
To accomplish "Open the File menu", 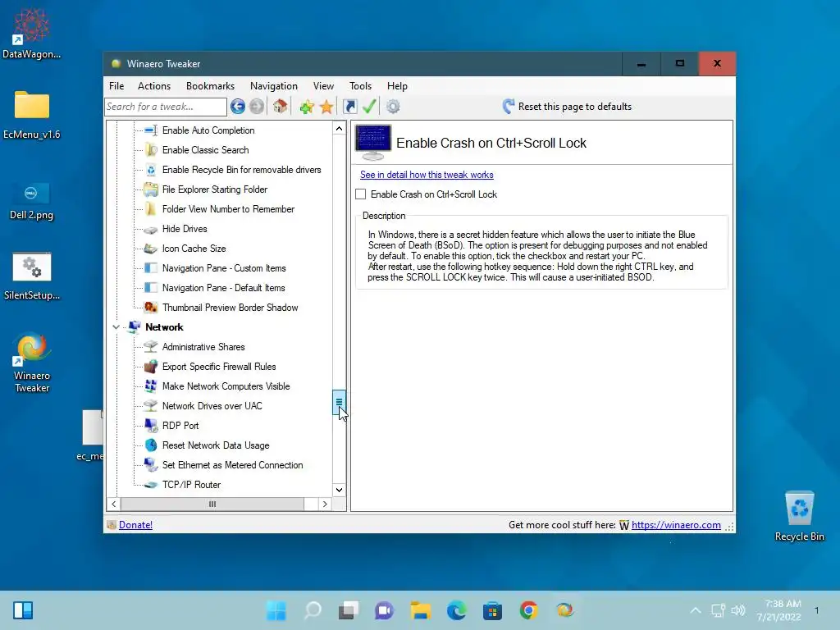I will click(116, 85).
